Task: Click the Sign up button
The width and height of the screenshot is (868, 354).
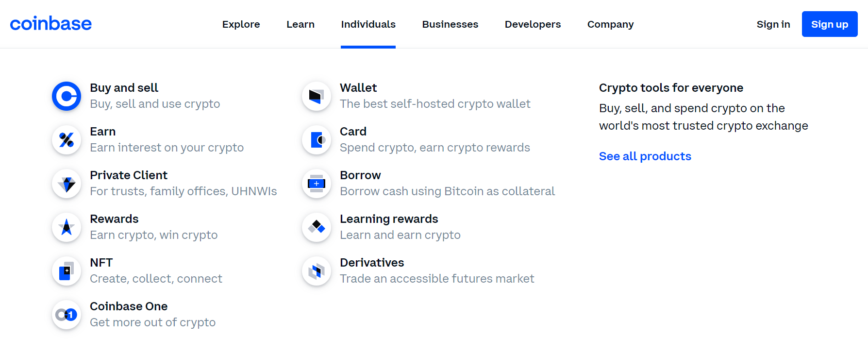Action: (x=829, y=24)
